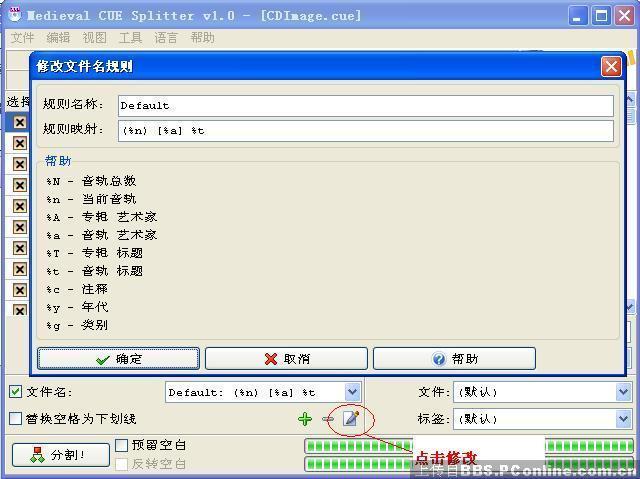The height and width of the screenshot is (479, 640).
Task: Click the %y - 年代 help line
Action: (77, 307)
